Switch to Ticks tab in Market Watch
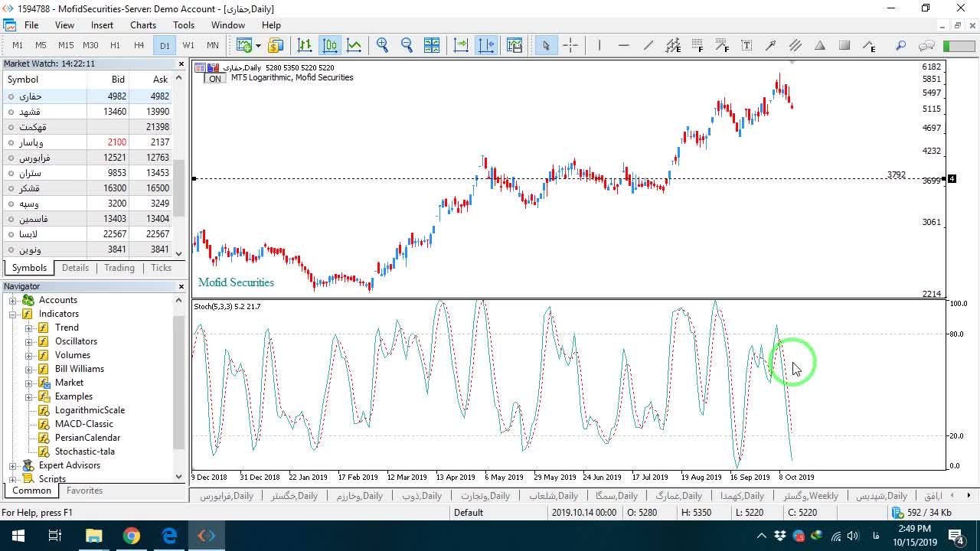 coord(162,268)
